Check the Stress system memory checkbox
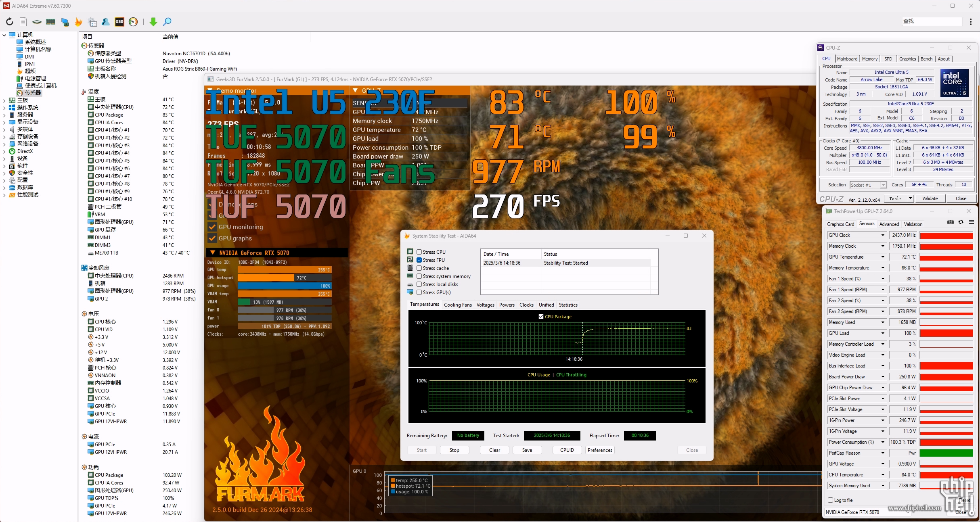980x522 pixels. pos(419,276)
